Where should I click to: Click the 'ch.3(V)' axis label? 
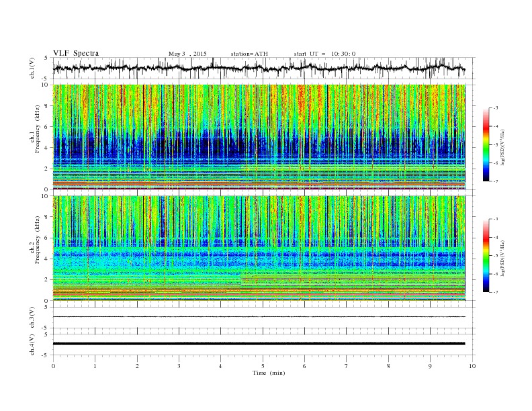click(32, 318)
